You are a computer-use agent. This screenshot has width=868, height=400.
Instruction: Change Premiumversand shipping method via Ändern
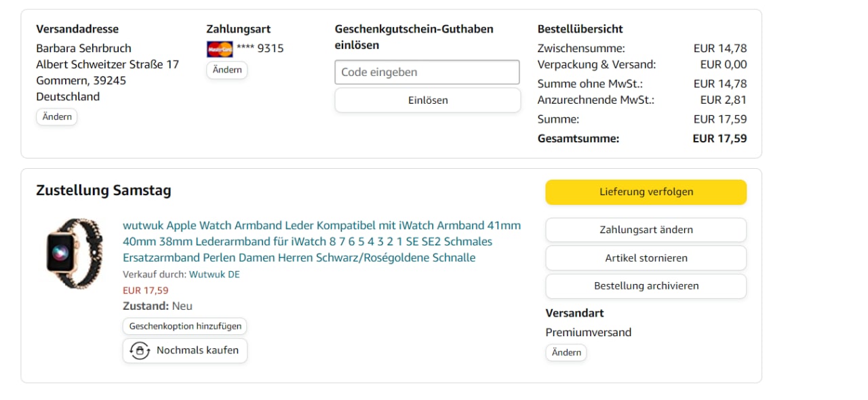tap(566, 353)
